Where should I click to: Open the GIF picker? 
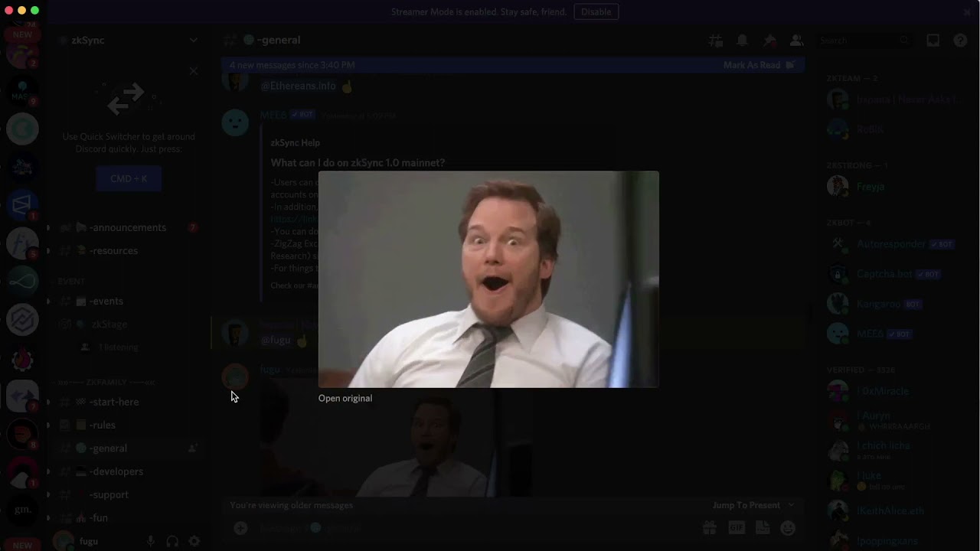click(737, 528)
